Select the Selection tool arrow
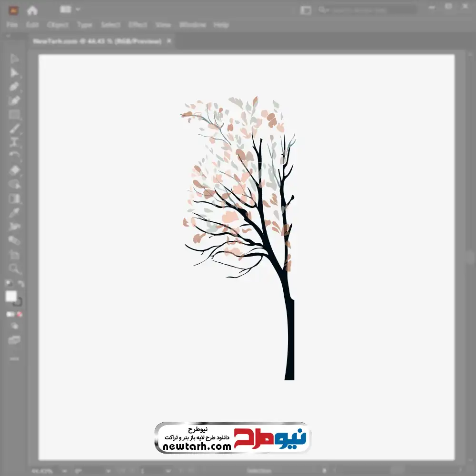 pos(14,59)
